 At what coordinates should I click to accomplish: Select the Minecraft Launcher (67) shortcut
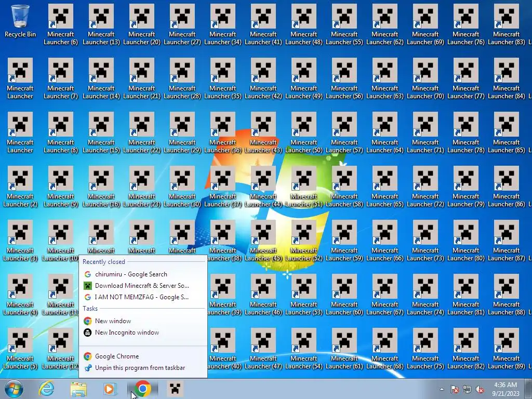[x=385, y=294]
